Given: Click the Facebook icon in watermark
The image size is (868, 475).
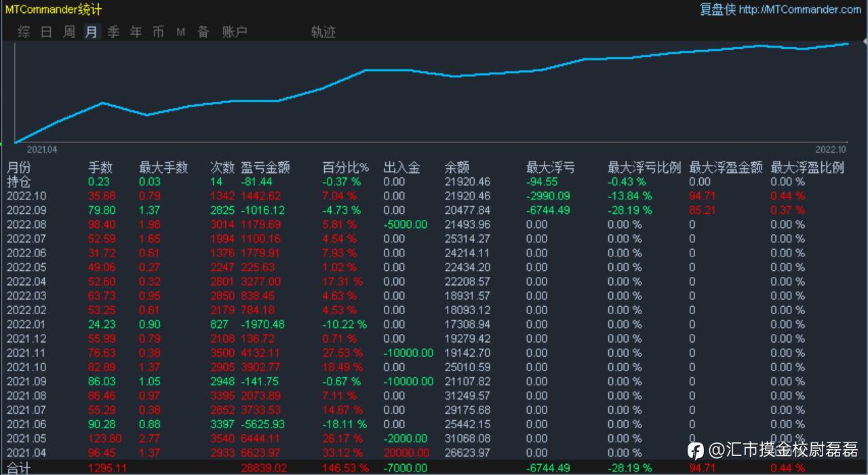Looking at the screenshot, I should (x=696, y=450).
